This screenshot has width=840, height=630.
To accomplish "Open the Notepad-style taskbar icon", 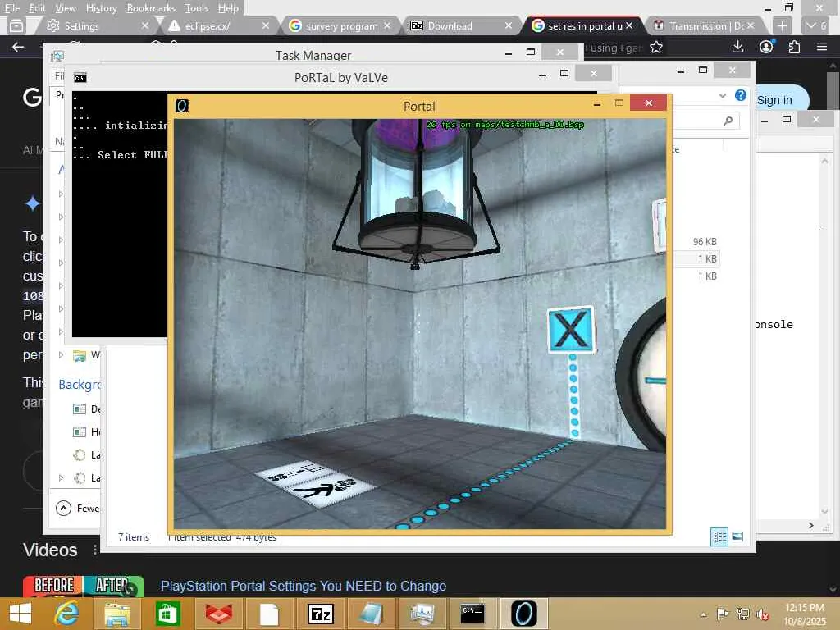I will tap(371, 614).
